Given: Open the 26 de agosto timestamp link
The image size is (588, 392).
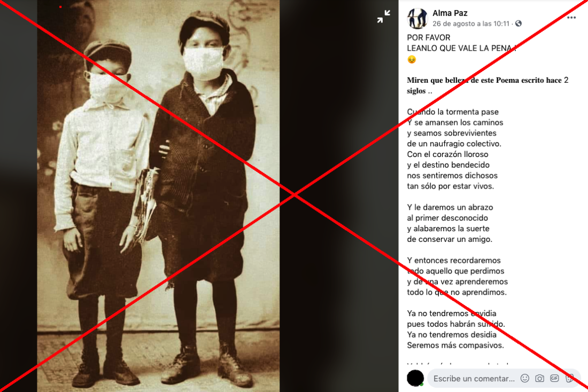Looking at the screenshot, I should coord(470,23).
